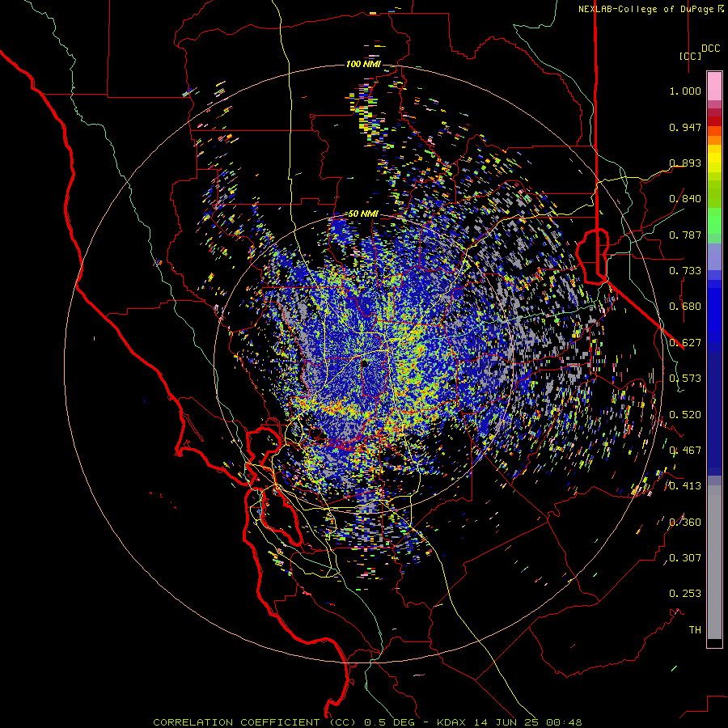
Task: Select the 0.413 color scale value
Action: pos(685,486)
